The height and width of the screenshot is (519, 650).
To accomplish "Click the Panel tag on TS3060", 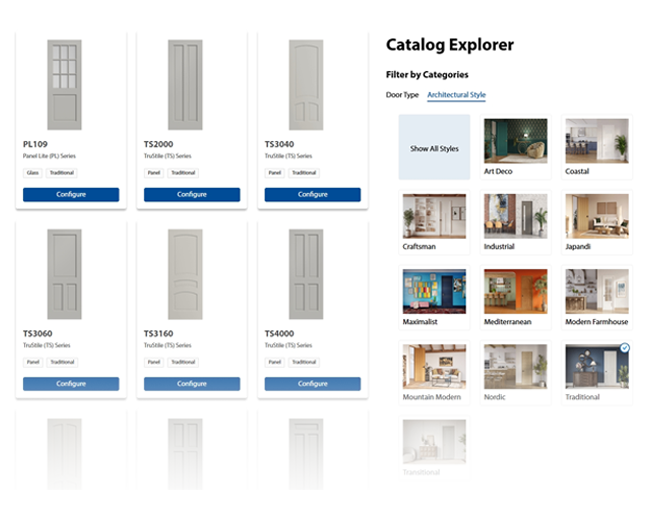I will click(33, 362).
